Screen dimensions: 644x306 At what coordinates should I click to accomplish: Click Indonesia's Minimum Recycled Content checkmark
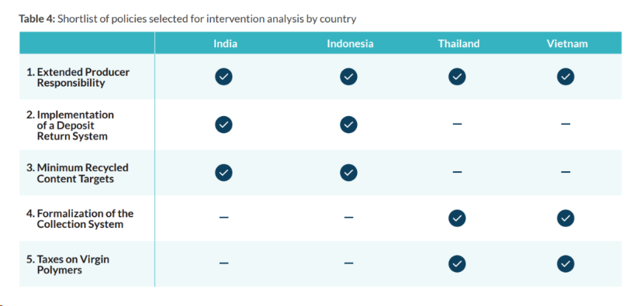pyautogui.click(x=348, y=173)
